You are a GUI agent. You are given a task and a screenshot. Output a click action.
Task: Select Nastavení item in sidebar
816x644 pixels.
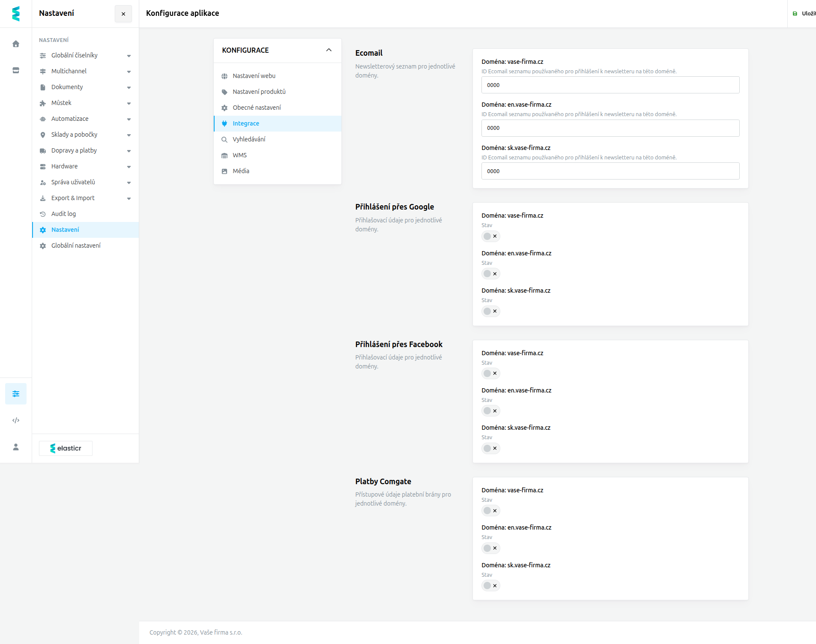point(86,230)
